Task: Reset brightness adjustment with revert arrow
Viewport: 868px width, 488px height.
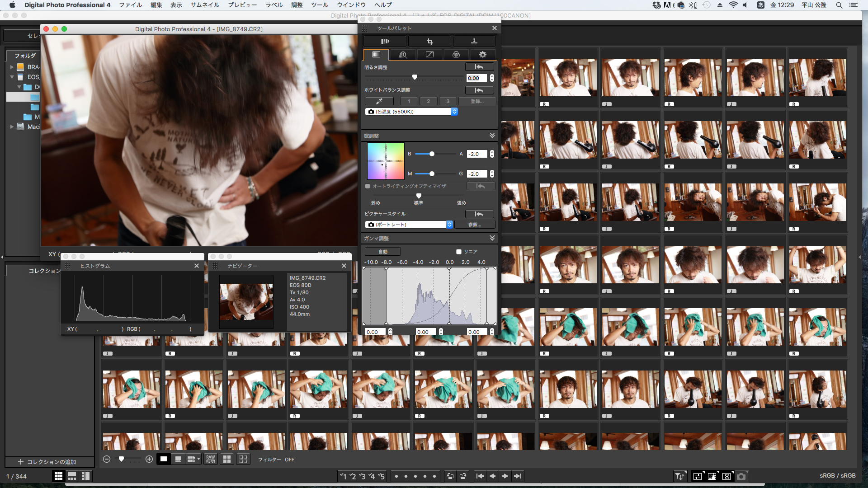Action: tap(479, 67)
